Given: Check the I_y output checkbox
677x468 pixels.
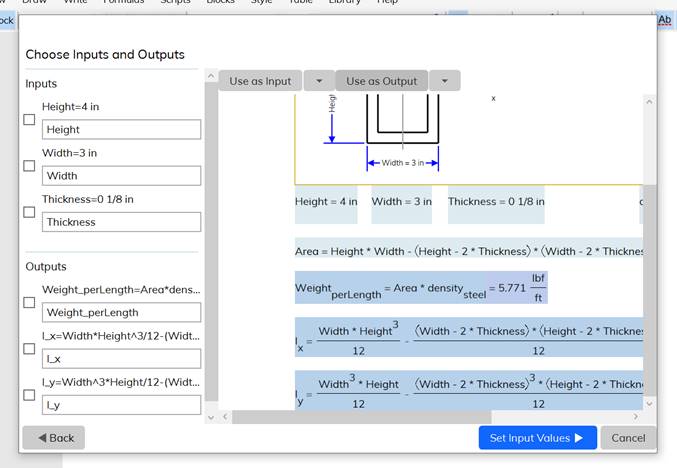Looking at the screenshot, I should click(29, 395).
